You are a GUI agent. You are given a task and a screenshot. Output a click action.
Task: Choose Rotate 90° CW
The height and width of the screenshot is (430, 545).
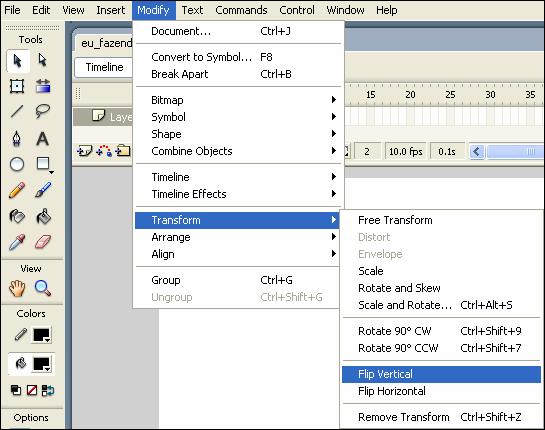[441, 331]
